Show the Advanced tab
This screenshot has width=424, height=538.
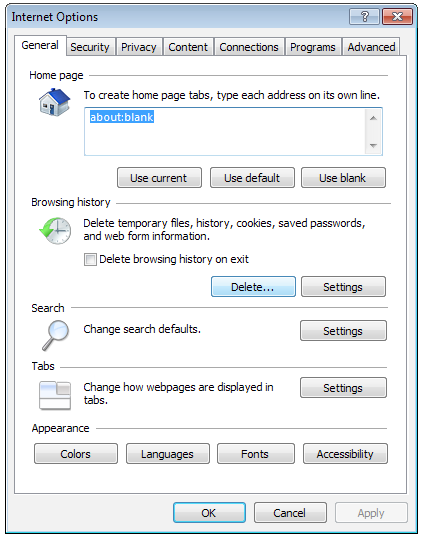(x=371, y=47)
